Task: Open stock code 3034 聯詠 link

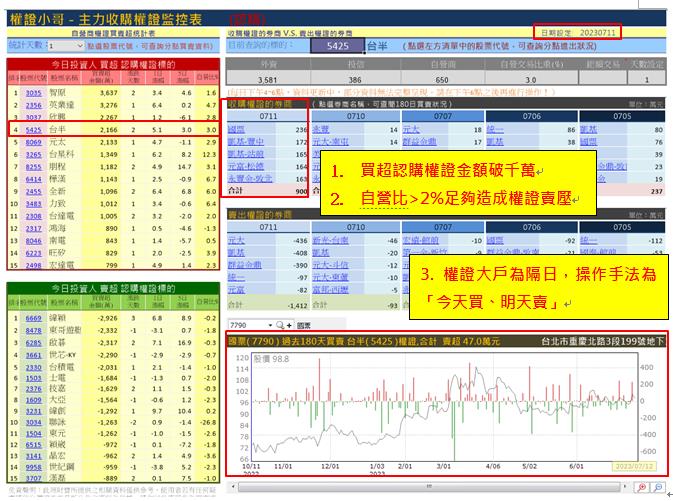Action: pyautogui.click(x=33, y=422)
